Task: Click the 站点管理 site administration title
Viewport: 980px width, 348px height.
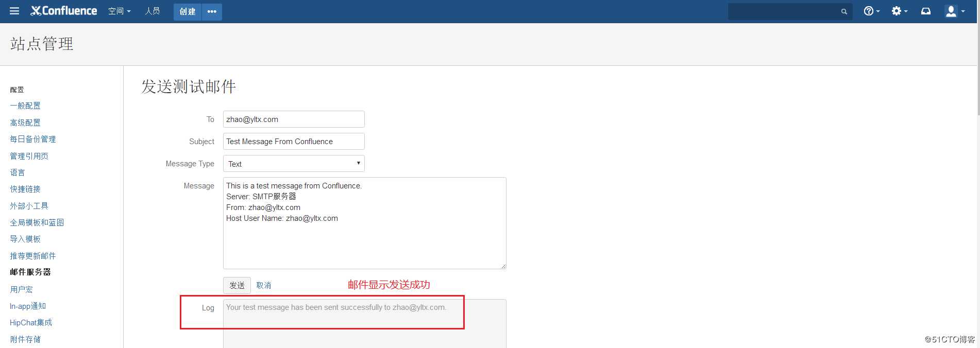Action: pos(42,44)
